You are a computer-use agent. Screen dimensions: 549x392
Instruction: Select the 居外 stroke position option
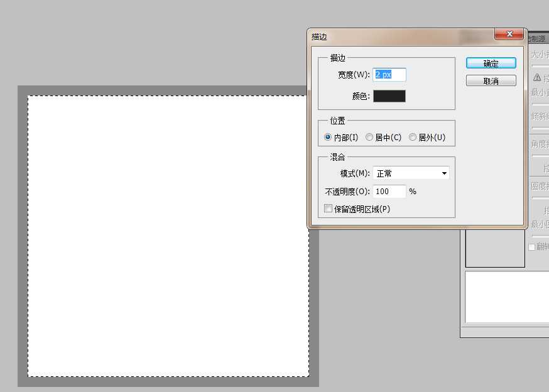coord(413,137)
